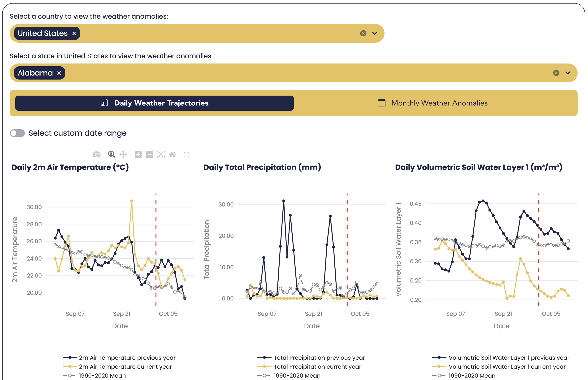Image resolution: width=588 pixels, height=380 pixels.
Task: Toggle Select custom date range switch
Action: point(17,133)
